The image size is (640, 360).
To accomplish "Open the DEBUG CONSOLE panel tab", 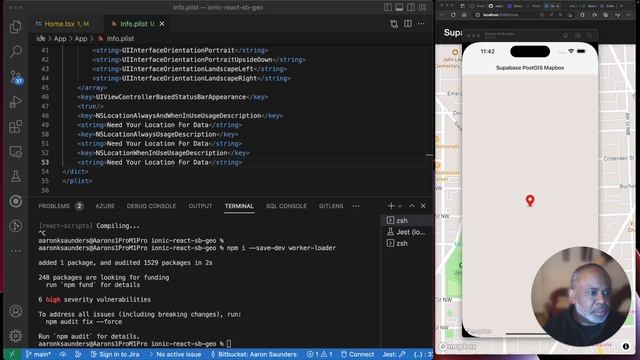I will click(151, 206).
